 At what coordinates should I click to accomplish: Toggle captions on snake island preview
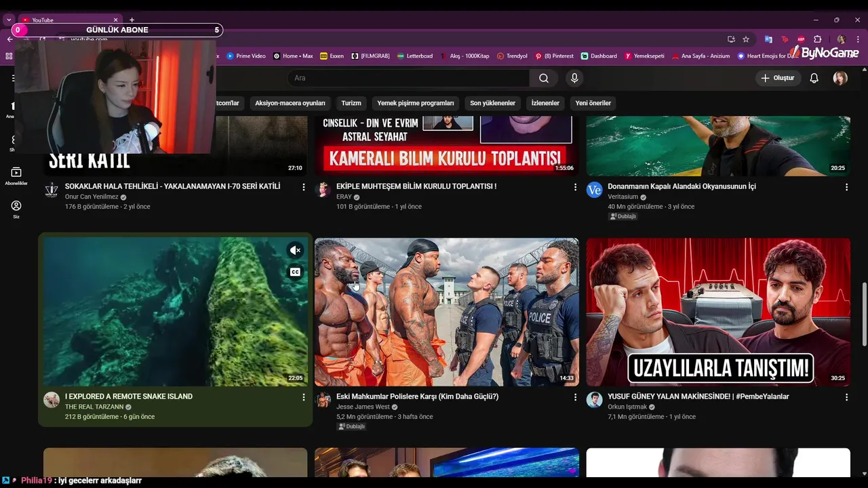point(295,272)
